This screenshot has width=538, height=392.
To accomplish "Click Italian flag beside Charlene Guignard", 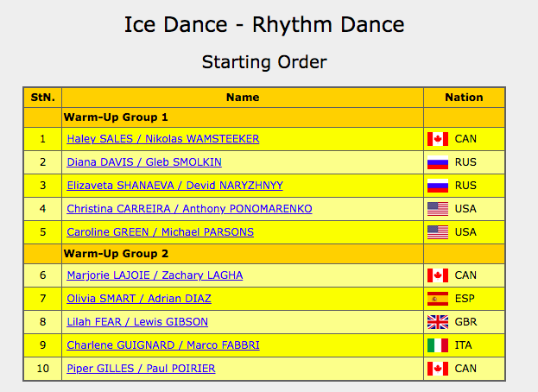I will [x=438, y=345].
